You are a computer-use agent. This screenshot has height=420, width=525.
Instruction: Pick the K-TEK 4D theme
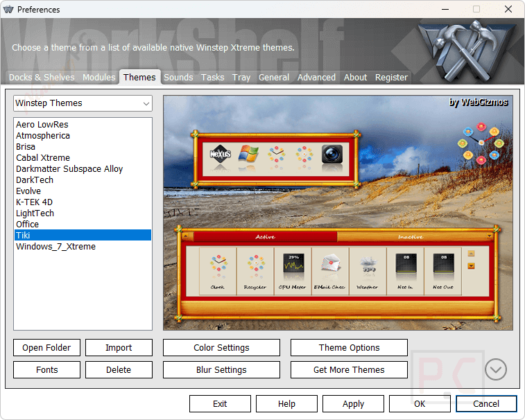point(83,202)
